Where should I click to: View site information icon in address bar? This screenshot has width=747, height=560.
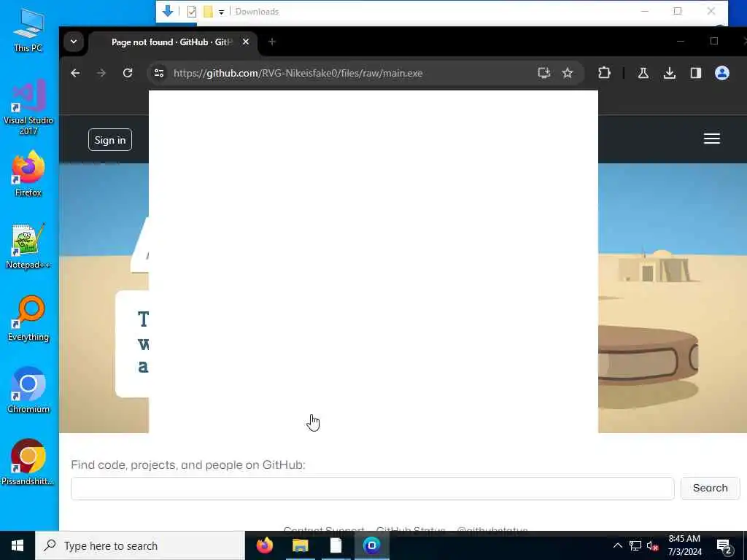(x=159, y=73)
